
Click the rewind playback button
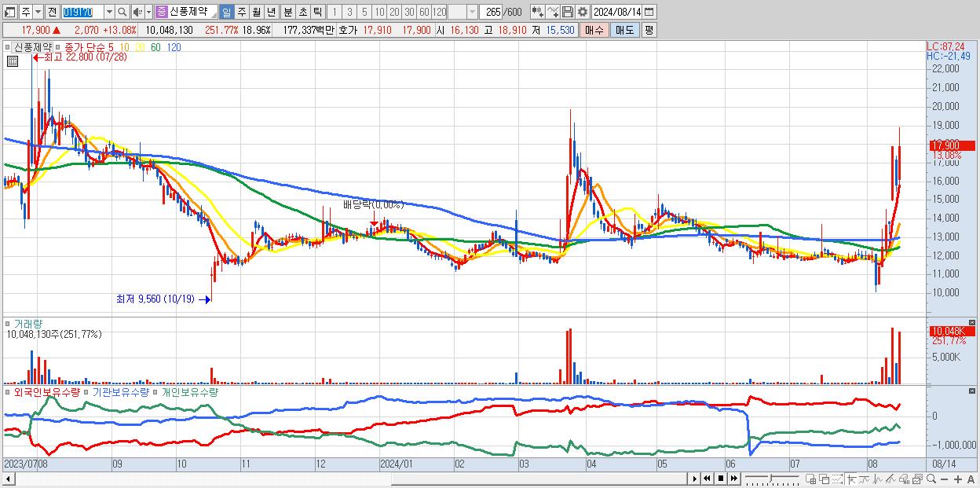pos(707,479)
